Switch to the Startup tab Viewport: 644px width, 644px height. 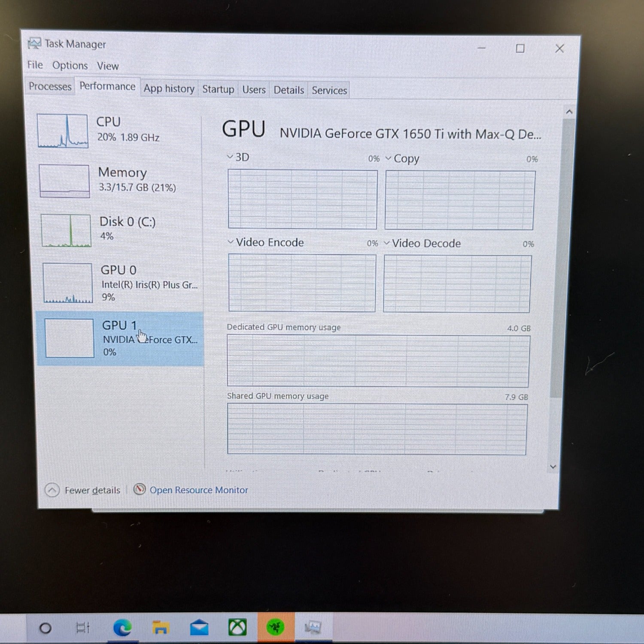pyautogui.click(x=218, y=89)
